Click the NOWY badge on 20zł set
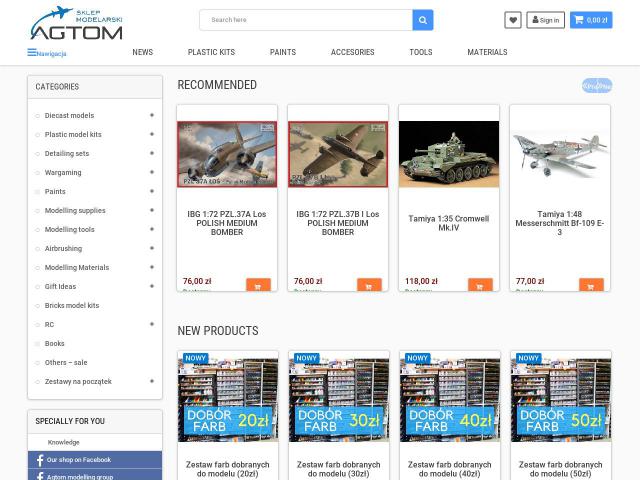Viewport: 640px width, 480px height. click(196, 358)
